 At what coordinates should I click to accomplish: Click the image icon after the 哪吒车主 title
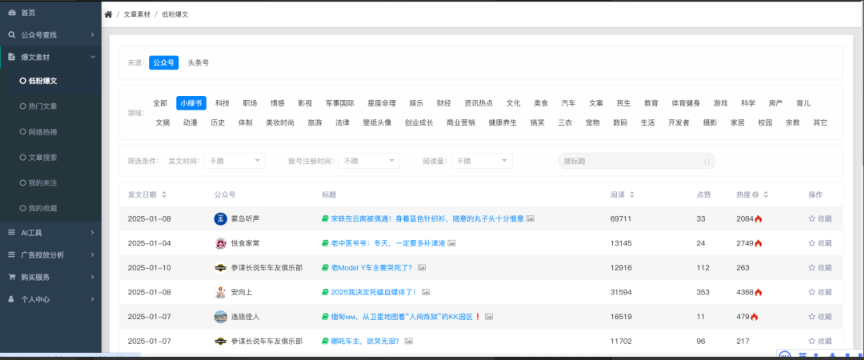tap(408, 341)
